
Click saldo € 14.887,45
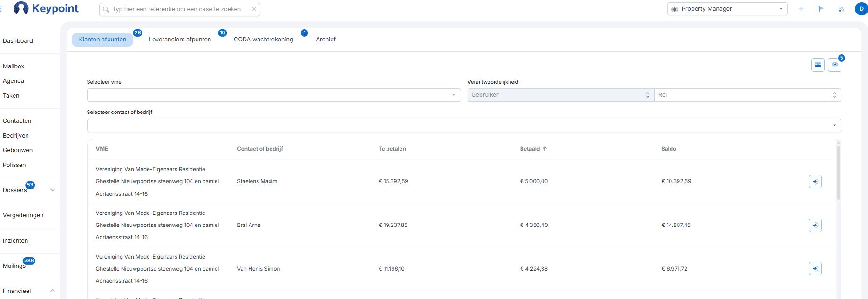pos(676,225)
